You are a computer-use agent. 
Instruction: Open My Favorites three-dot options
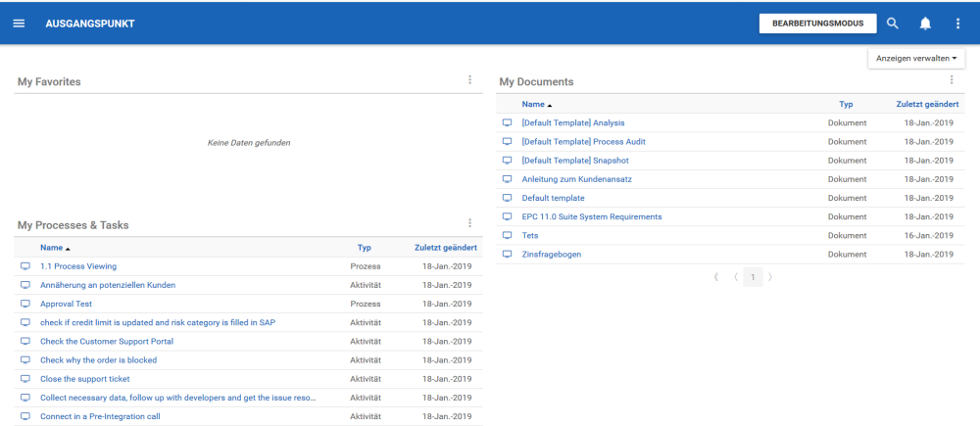tap(469, 80)
